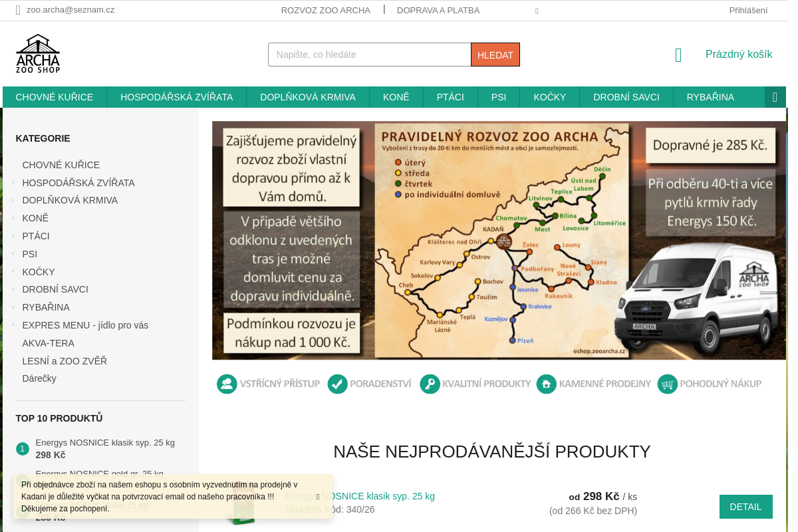Expand DROBNÍ SAVCI sidebar category

coord(13,289)
